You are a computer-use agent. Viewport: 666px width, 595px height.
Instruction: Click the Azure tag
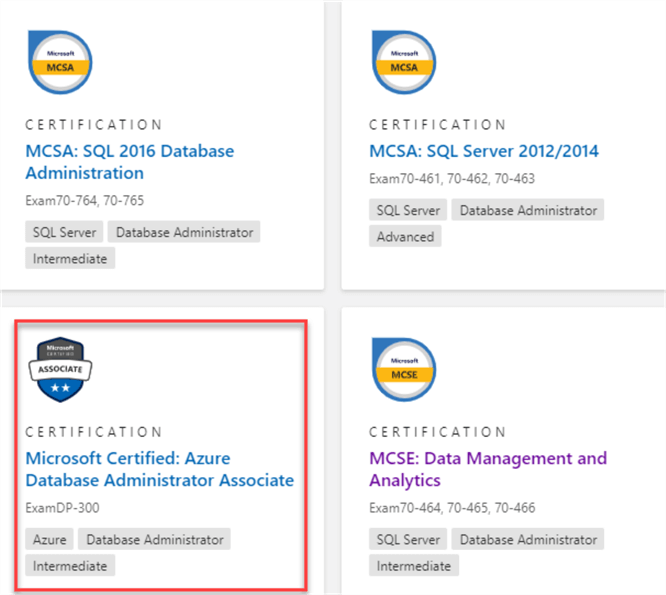(x=49, y=539)
